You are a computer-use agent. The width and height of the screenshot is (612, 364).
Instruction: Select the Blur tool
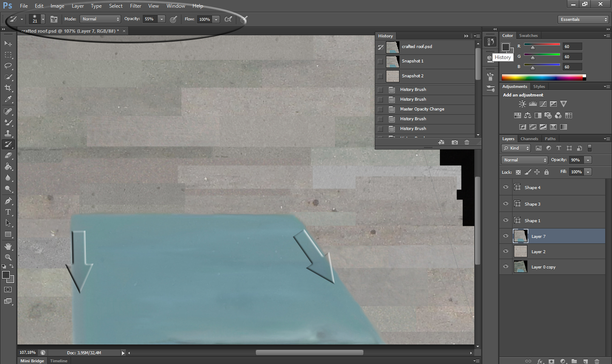click(8, 178)
